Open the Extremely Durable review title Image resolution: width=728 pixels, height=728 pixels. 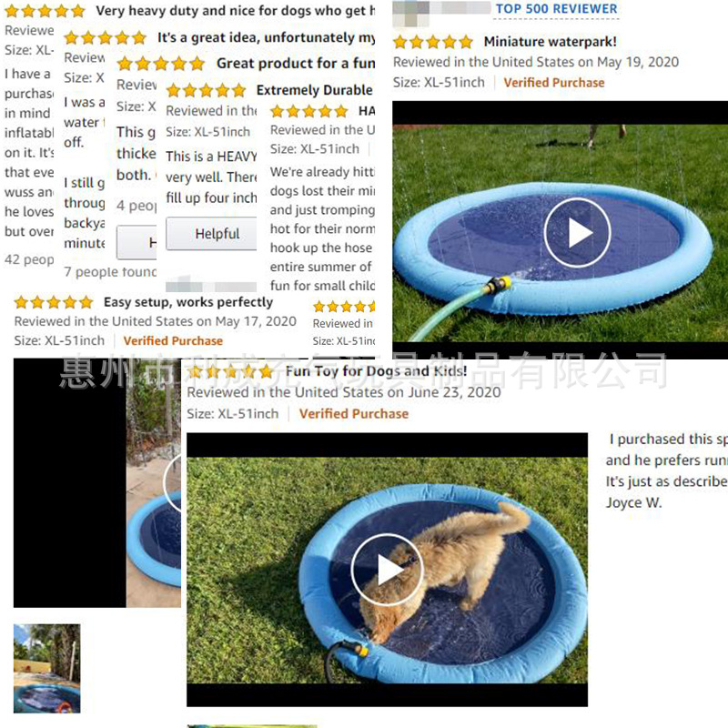coord(314,90)
